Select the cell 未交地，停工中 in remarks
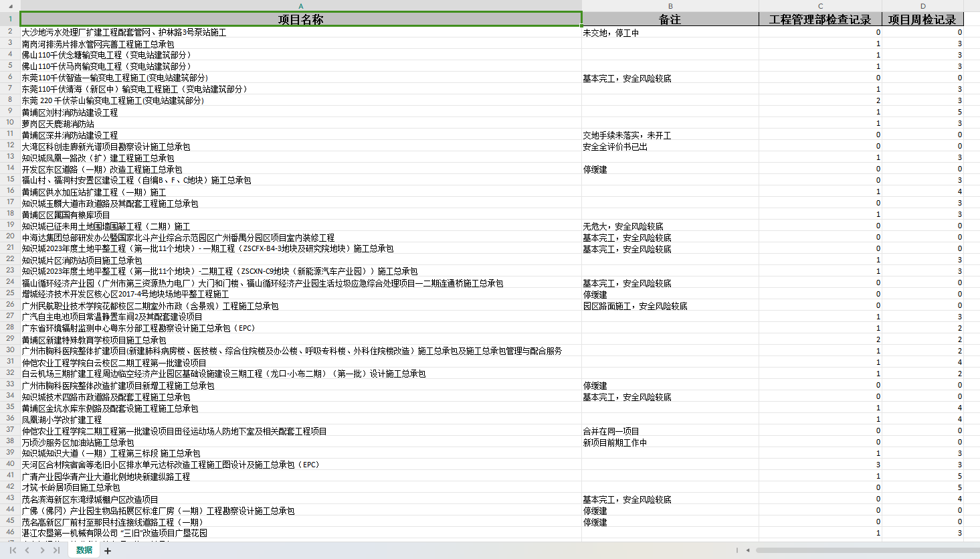The height and width of the screenshot is (559, 980). [611, 33]
